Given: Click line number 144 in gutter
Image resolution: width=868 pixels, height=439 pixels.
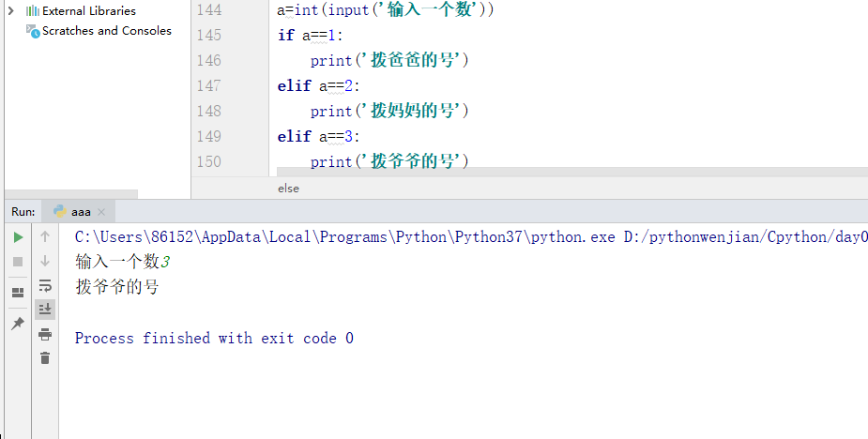Looking at the screenshot, I should coord(208,9).
